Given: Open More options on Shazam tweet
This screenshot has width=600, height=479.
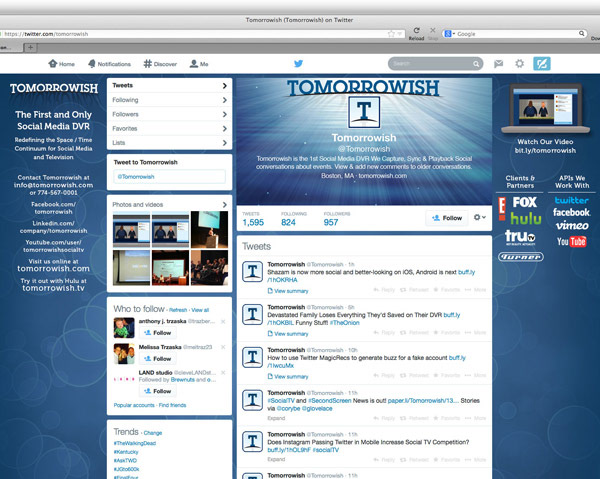Looking at the screenshot, I should (x=475, y=290).
